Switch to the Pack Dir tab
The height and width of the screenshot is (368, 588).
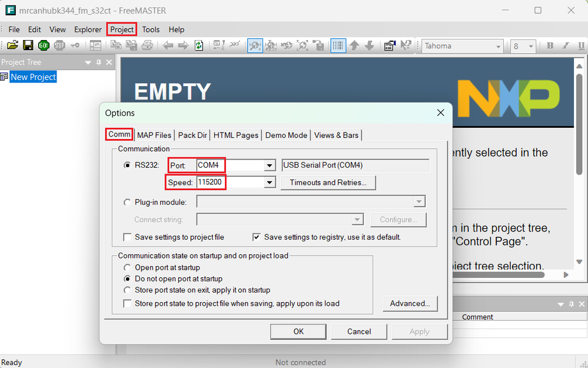tap(192, 135)
